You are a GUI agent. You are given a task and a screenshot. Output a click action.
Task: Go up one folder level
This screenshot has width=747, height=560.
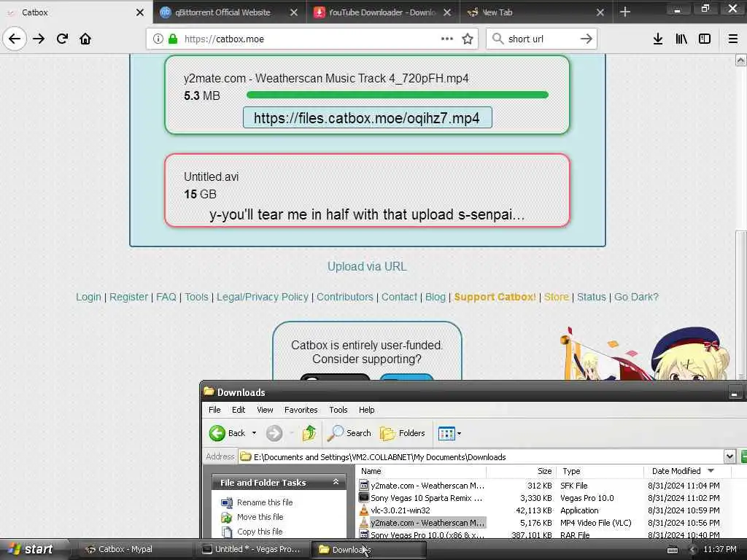point(309,433)
